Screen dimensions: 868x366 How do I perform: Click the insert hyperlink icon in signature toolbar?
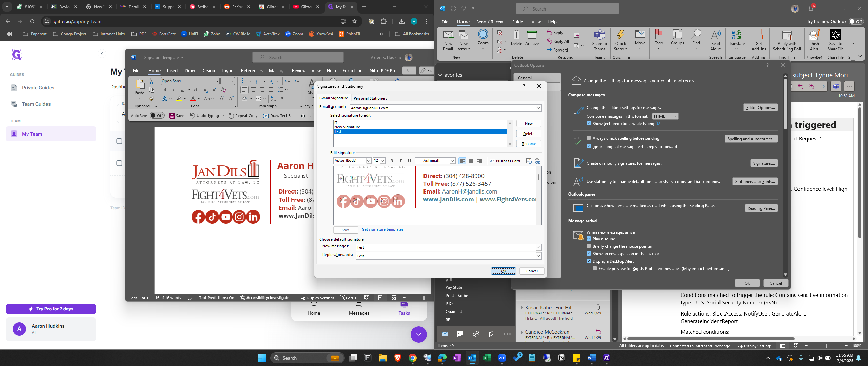pos(537,161)
